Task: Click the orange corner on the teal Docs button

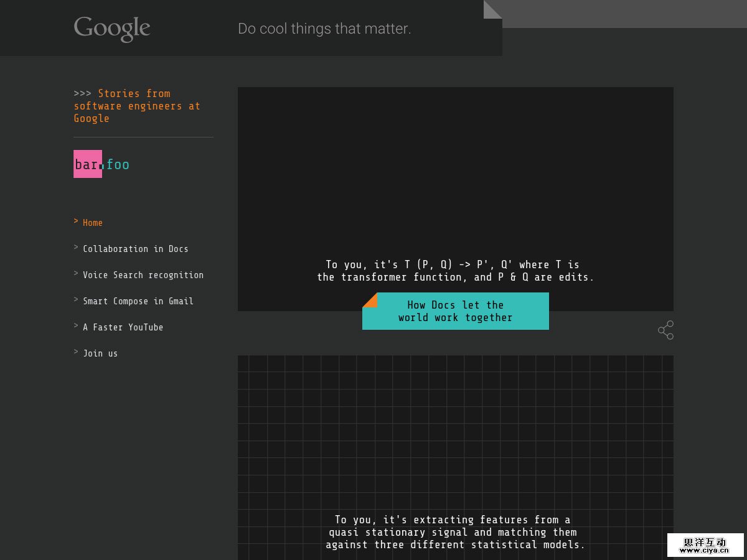Action: point(369,299)
